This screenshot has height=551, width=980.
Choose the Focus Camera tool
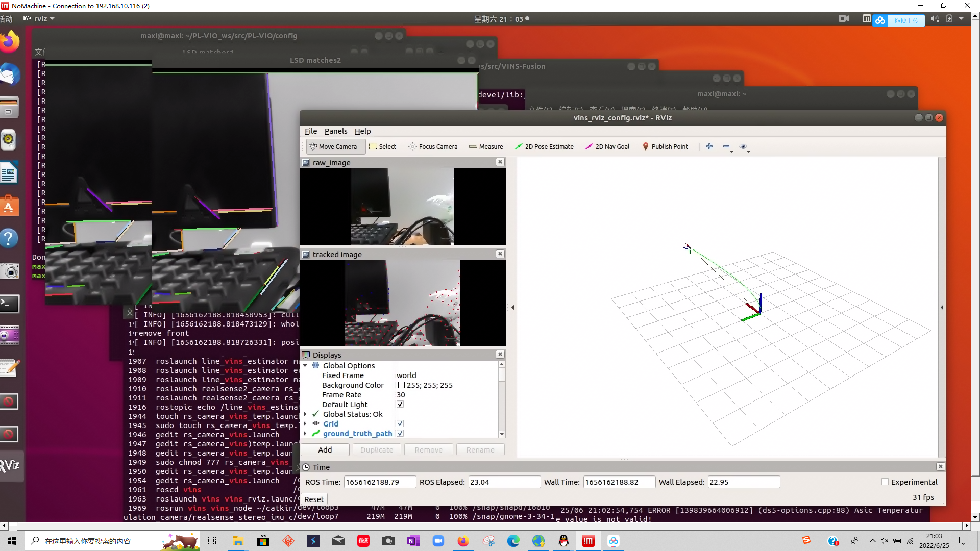click(433, 146)
